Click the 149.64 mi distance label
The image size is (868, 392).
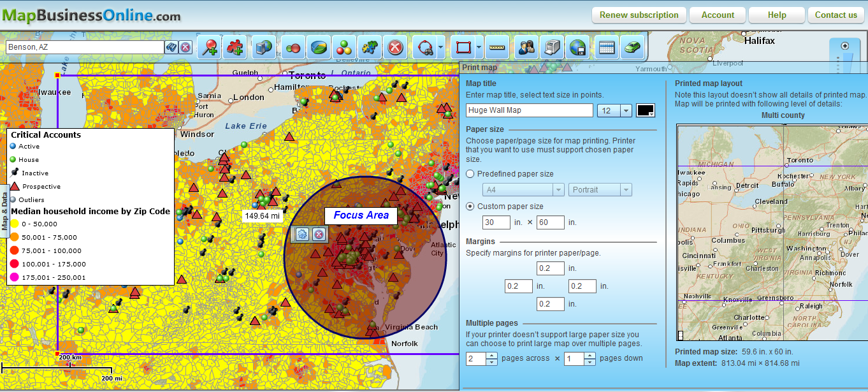(x=262, y=216)
